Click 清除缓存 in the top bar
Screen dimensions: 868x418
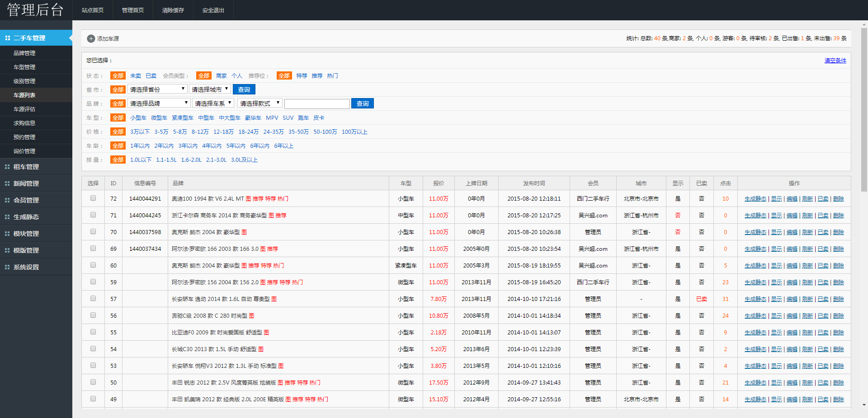click(x=173, y=10)
